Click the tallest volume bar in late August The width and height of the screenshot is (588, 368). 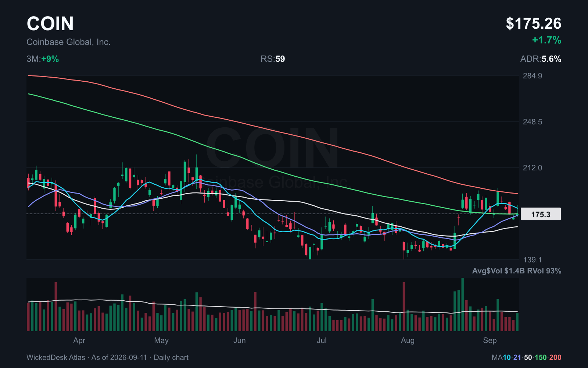point(463,305)
